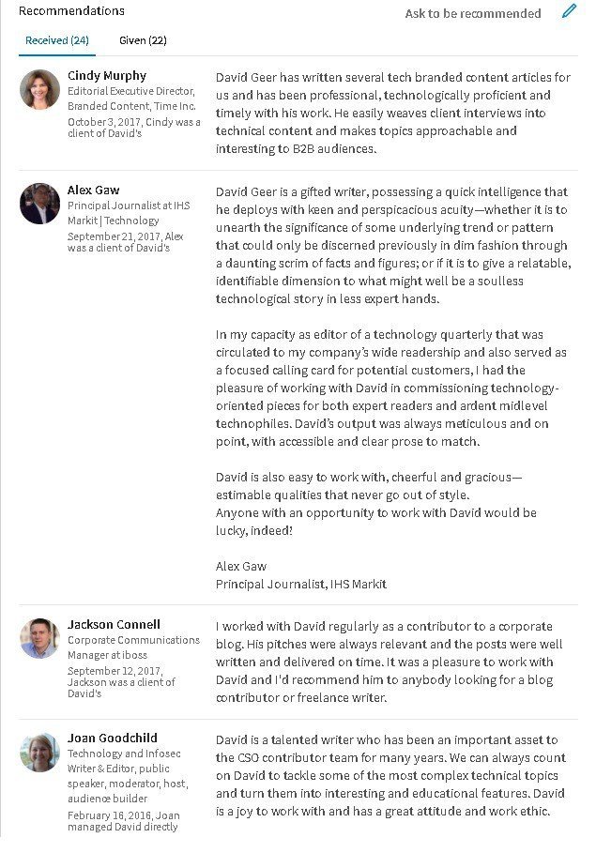Switch to the Received (24) tab
The image size is (596, 868).
(57, 40)
